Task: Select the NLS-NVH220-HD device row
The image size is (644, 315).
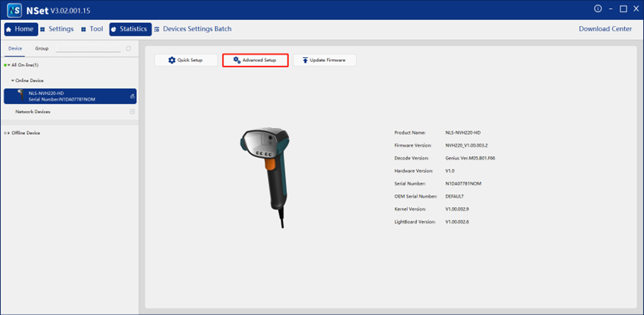Action: click(x=70, y=96)
